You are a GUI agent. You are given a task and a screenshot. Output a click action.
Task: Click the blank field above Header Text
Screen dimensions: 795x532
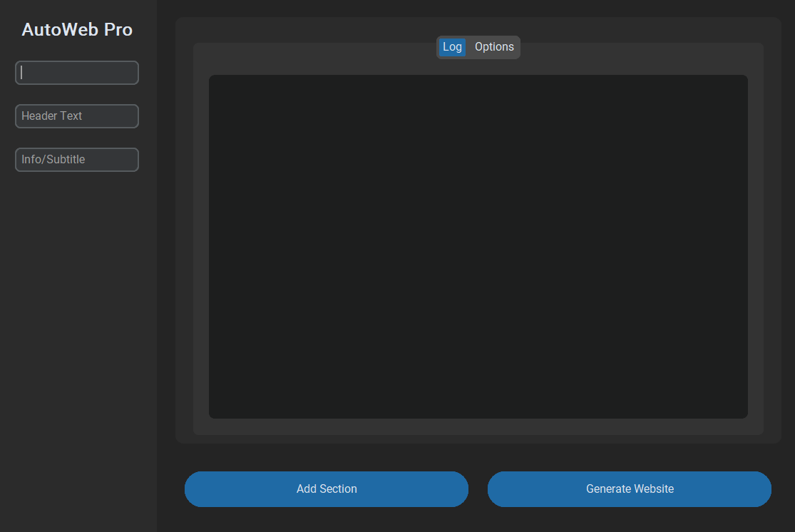pyautogui.click(x=77, y=73)
